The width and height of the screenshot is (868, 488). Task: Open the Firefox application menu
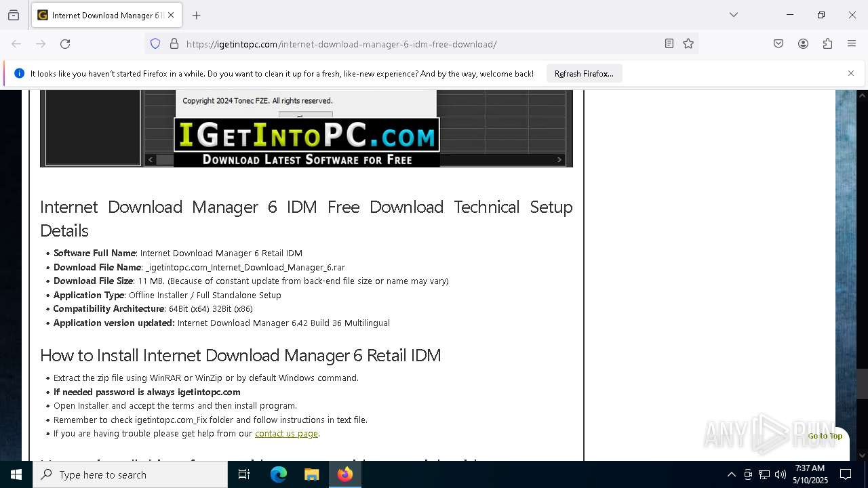(852, 44)
